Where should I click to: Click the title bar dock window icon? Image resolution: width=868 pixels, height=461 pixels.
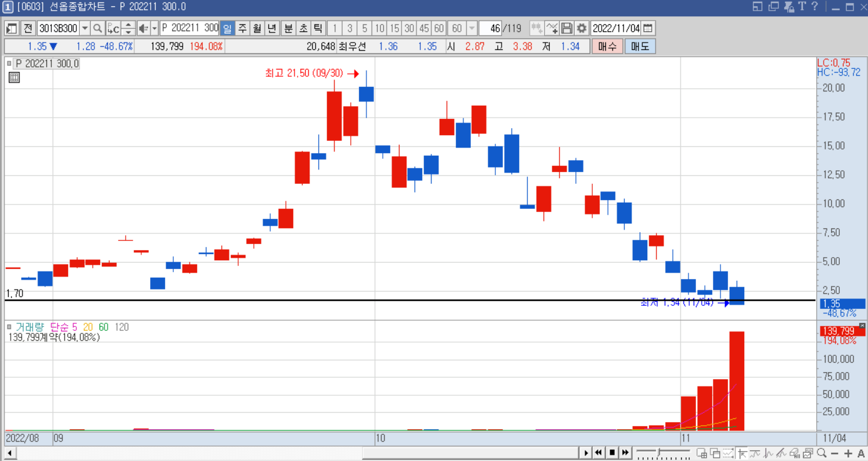pos(757,7)
